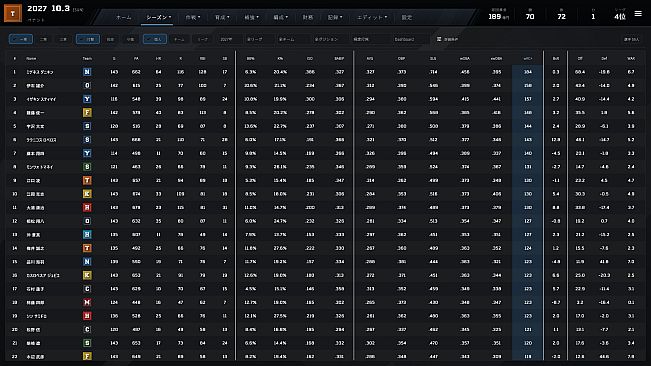The image size is (651, 366).
Task: Click the ホーム navigation link
Action: pyautogui.click(x=123, y=17)
